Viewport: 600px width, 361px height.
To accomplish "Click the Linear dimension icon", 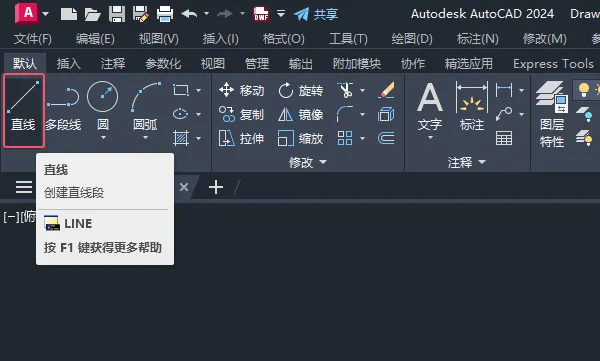I will click(x=504, y=90).
